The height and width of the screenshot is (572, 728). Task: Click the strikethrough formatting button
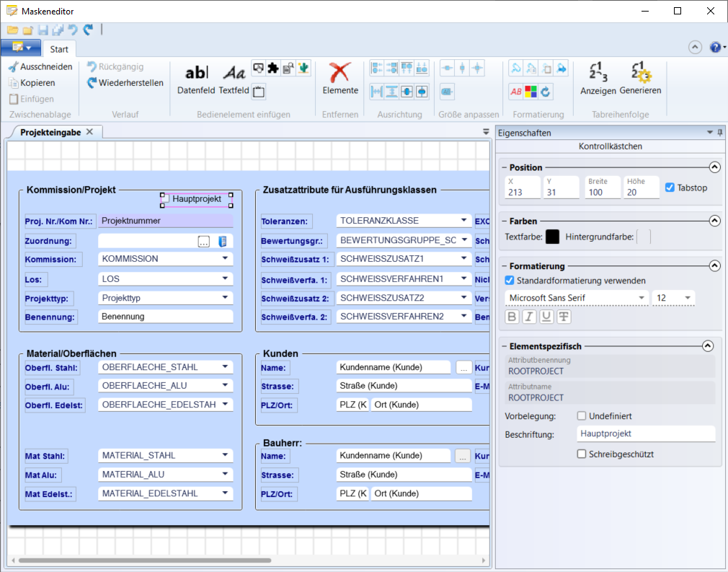(564, 317)
